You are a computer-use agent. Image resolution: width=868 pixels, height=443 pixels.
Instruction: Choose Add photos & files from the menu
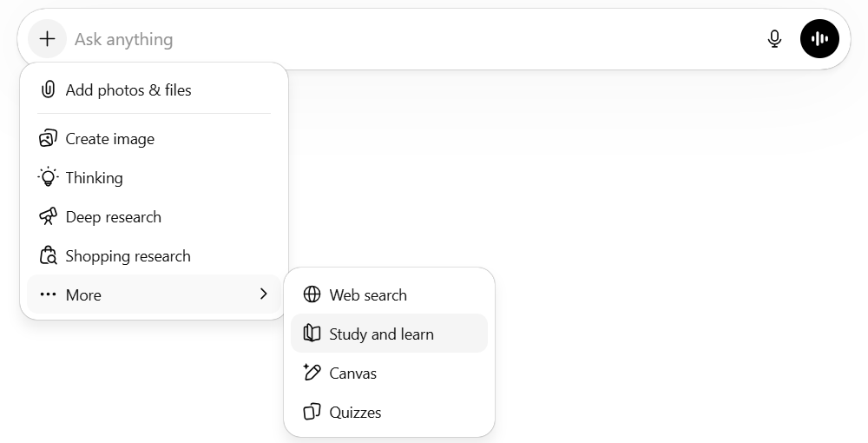pyautogui.click(x=128, y=89)
